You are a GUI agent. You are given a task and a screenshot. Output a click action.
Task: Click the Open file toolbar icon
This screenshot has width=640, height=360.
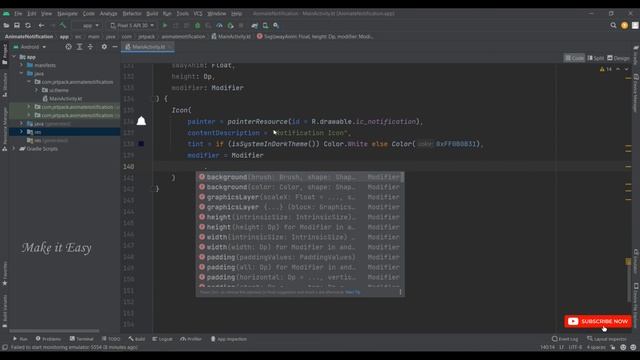[6, 25]
